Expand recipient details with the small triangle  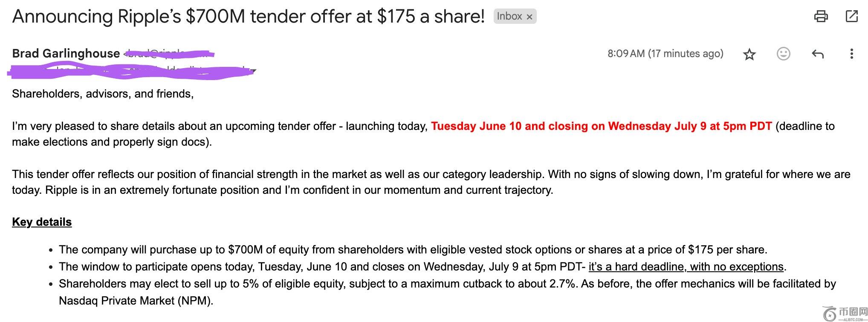[254, 71]
